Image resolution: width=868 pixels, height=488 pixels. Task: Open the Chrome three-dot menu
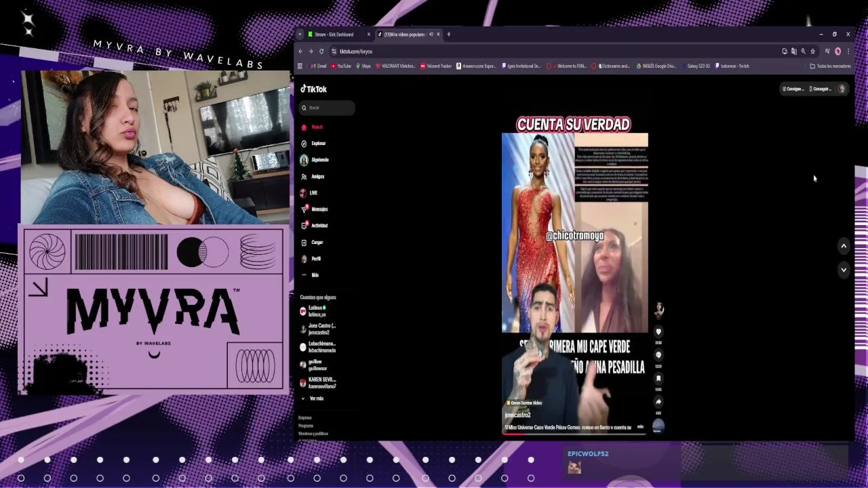pos(848,52)
